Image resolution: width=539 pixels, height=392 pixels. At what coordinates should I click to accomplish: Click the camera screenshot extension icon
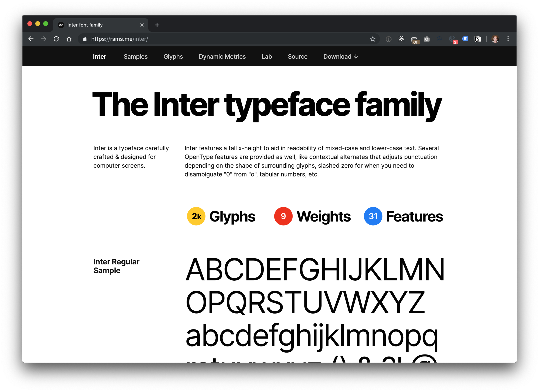[x=427, y=39]
